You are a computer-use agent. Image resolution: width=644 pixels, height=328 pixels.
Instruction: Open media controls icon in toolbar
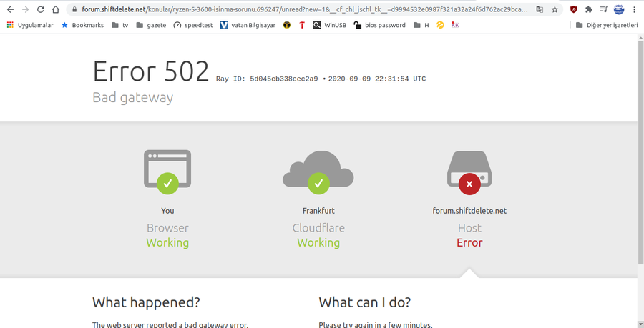[603, 9]
